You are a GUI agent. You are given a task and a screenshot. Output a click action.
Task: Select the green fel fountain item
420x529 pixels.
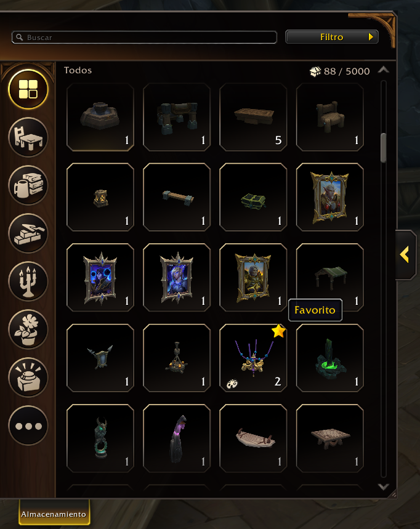click(329, 358)
